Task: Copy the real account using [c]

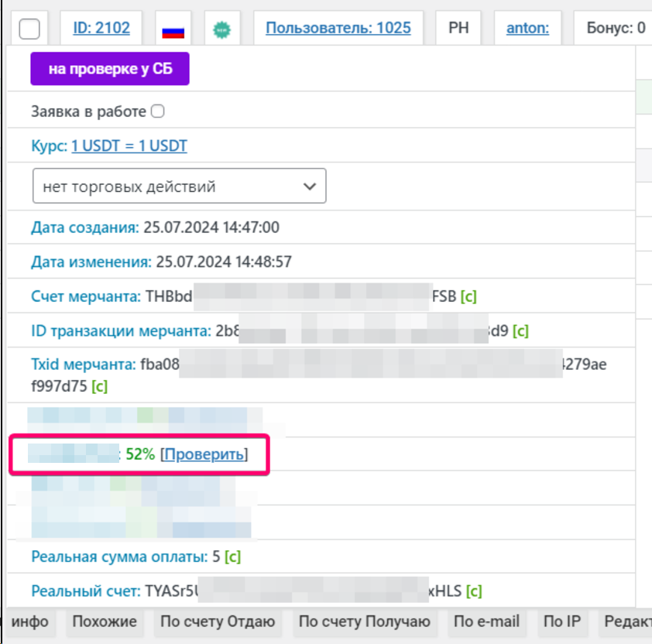Action: 474,591
